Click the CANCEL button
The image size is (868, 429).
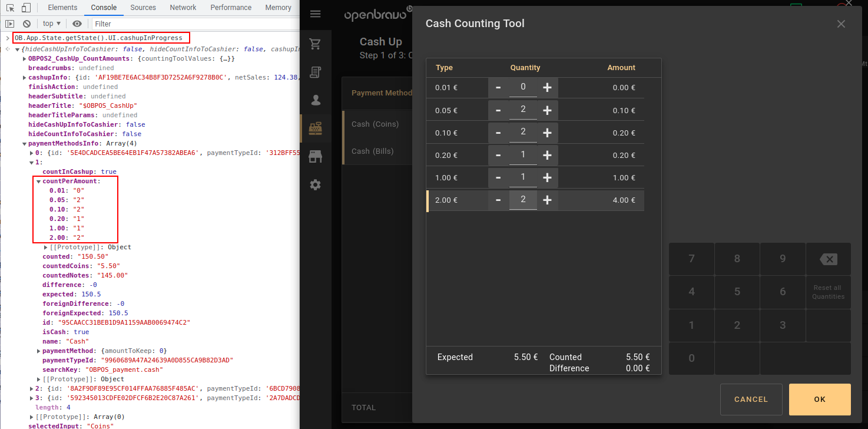click(751, 400)
